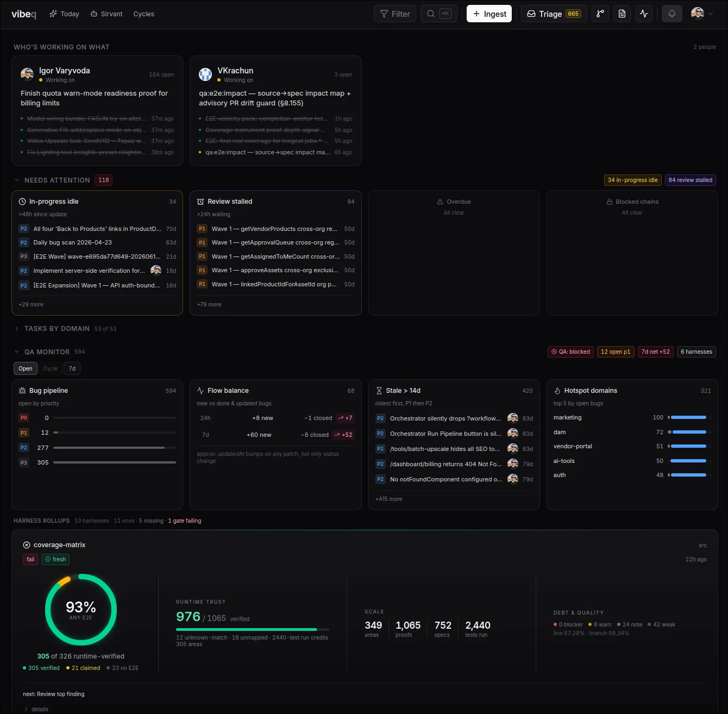Click the 34 in-progress idle badge

[x=632, y=180]
